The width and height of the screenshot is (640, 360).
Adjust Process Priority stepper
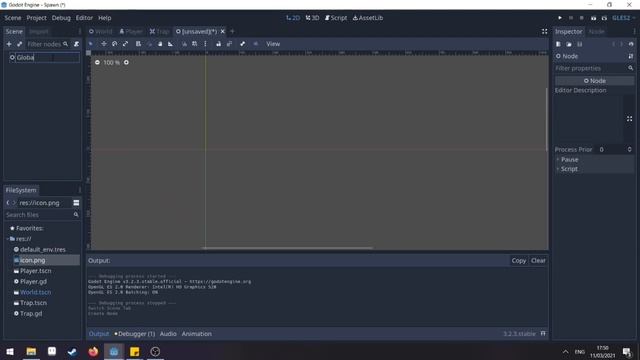629,150
